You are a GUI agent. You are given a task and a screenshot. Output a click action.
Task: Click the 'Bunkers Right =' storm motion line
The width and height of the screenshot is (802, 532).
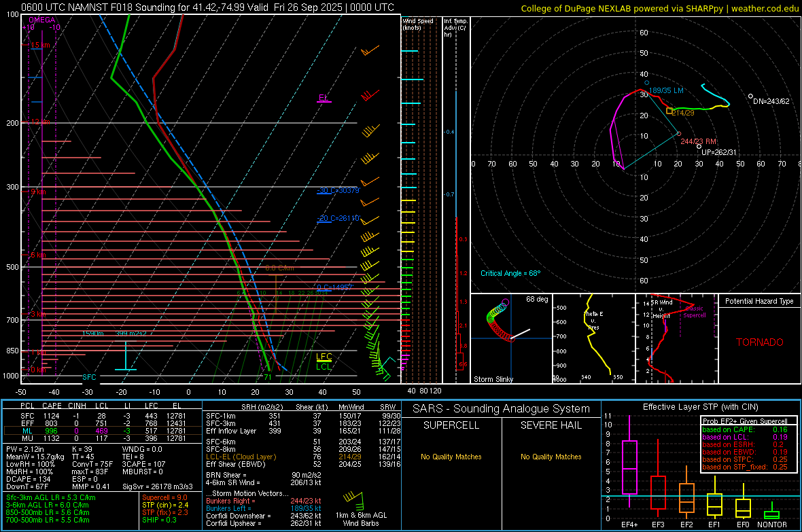click(x=264, y=501)
